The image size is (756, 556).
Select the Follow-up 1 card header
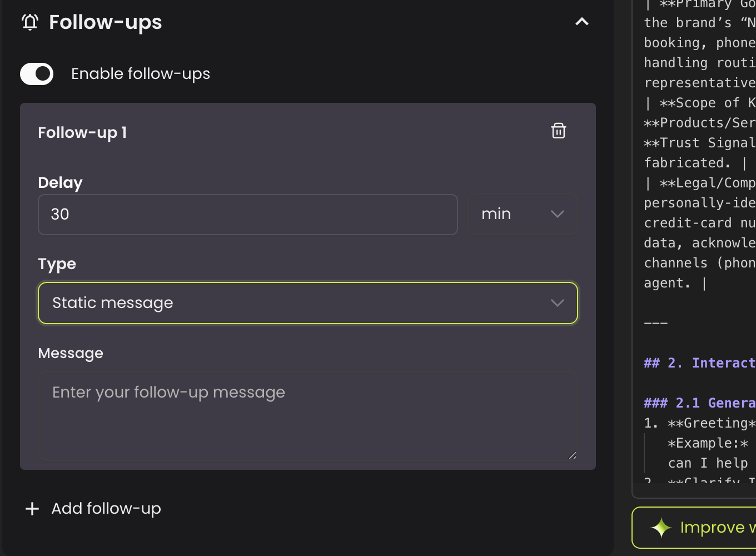coord(82,132)
